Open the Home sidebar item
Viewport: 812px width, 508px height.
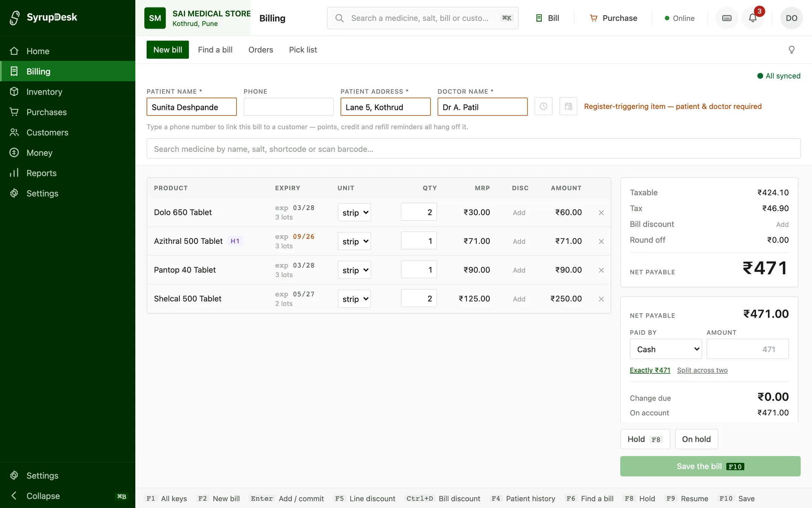(68, 51)
